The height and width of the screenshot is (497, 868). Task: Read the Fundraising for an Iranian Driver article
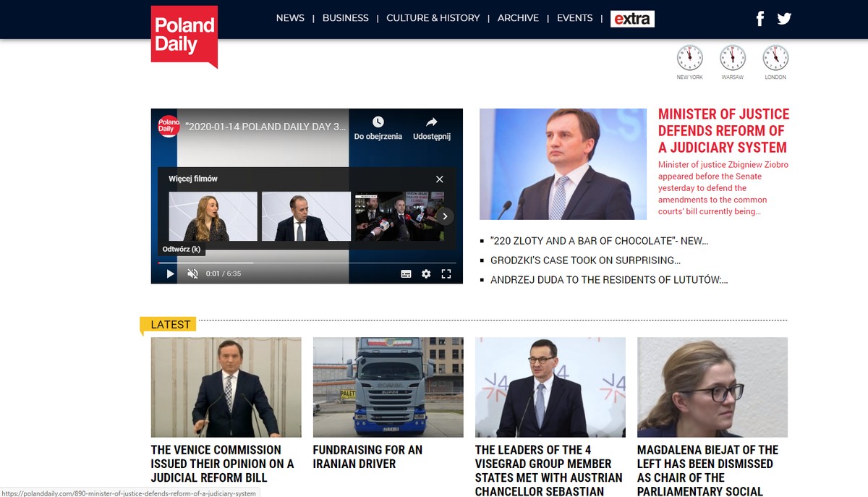[367, 456]
